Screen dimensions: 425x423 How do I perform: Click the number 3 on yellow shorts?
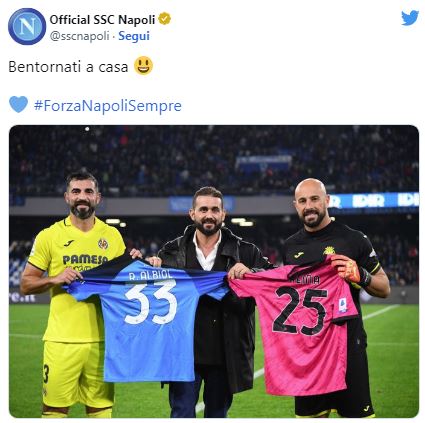(46, 374)
